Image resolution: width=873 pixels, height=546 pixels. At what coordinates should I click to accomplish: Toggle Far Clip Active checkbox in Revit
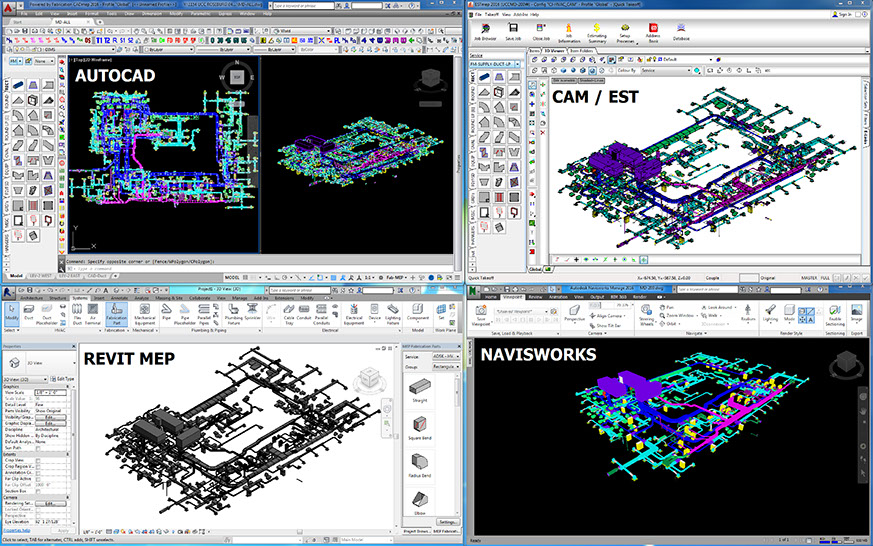tap(38, 479)
